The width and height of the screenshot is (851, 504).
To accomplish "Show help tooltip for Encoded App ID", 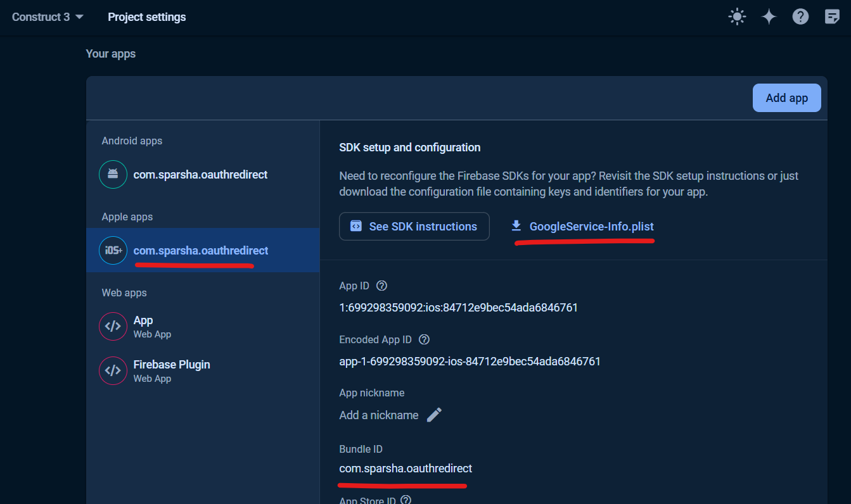I will (x=425, y=339).
